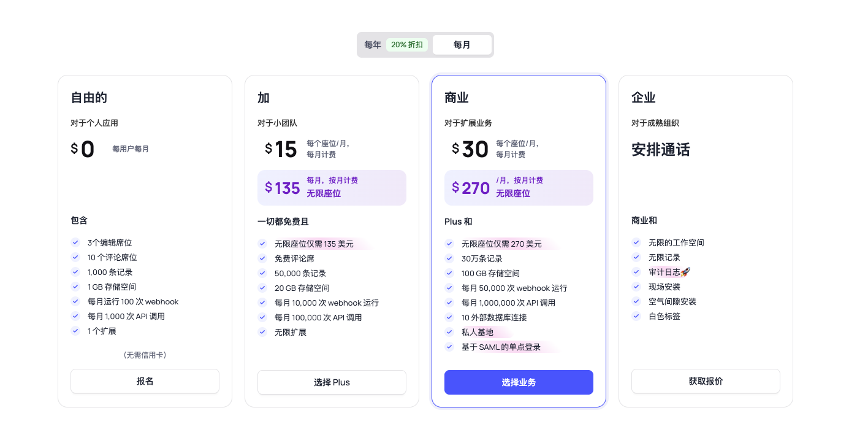Click the 商业 plan title
The height and width of the screenshot is (421, 868).
coord(457,98)
